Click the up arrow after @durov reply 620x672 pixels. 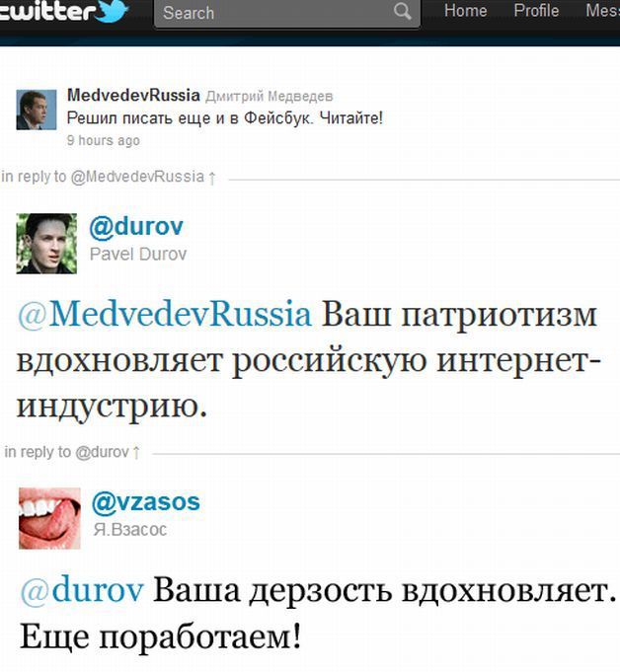[x=136, y=453]
